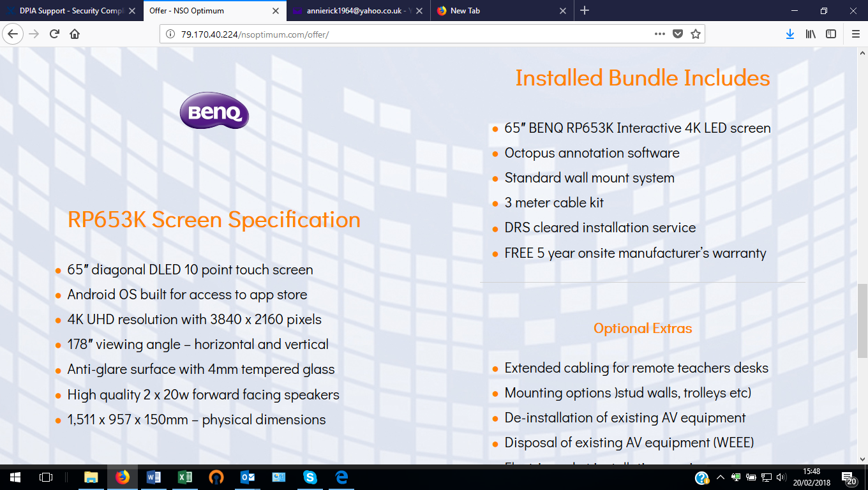Click the help question mark tray icon
868x490 pixels.
tap(702, 478)
